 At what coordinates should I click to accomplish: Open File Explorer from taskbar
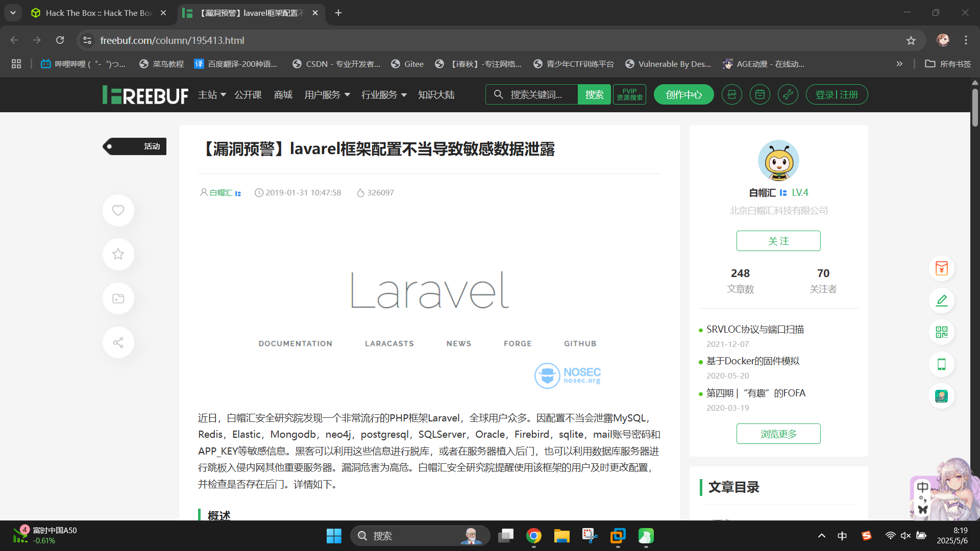[562, 536]
